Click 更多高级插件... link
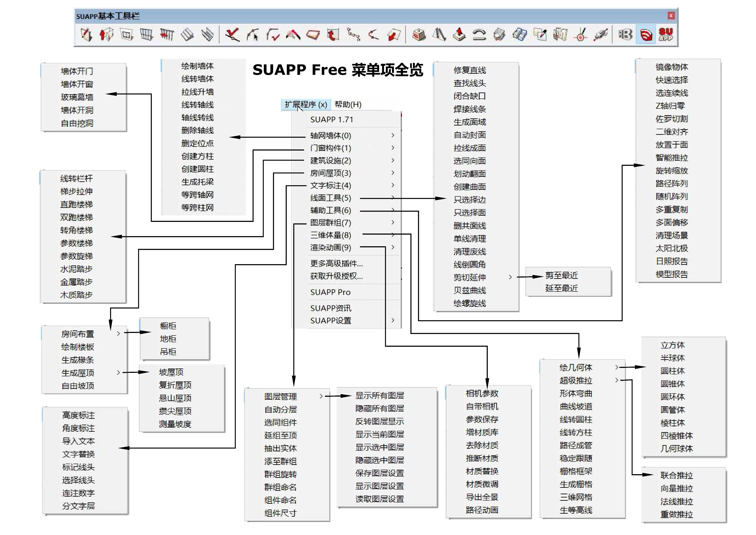The image size is (756, 535). pyautogui.click(x=337, y=263)
